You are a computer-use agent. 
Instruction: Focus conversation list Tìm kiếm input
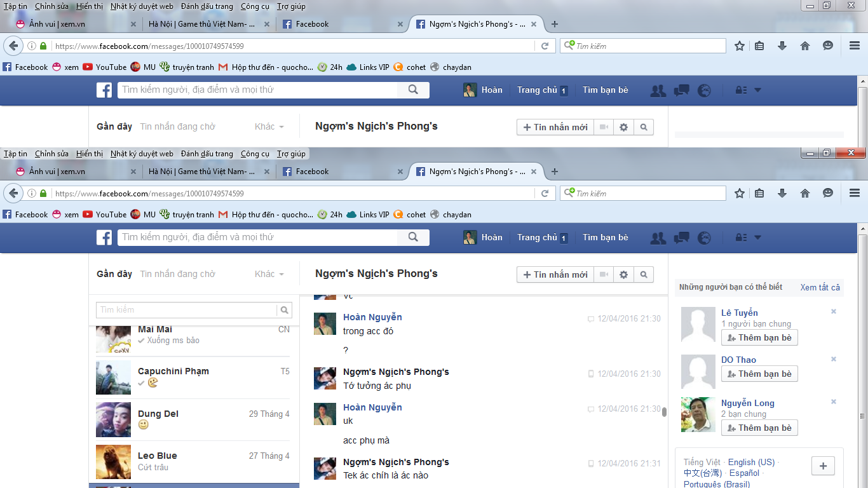click(x=187, y=310)
